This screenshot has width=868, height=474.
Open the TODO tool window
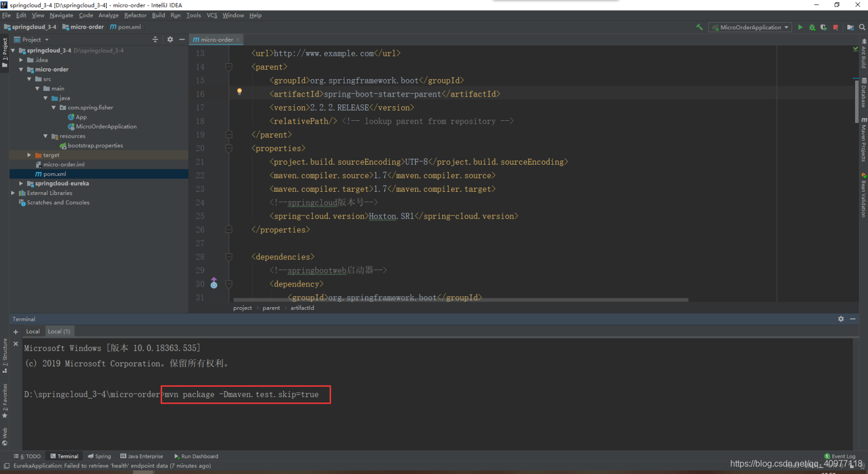click(27, 456)
